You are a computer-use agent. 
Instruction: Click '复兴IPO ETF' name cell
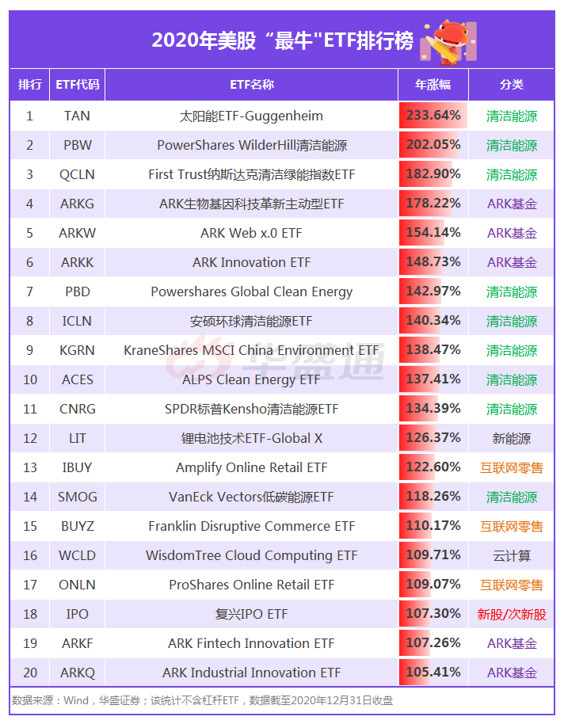click(251, 614)
